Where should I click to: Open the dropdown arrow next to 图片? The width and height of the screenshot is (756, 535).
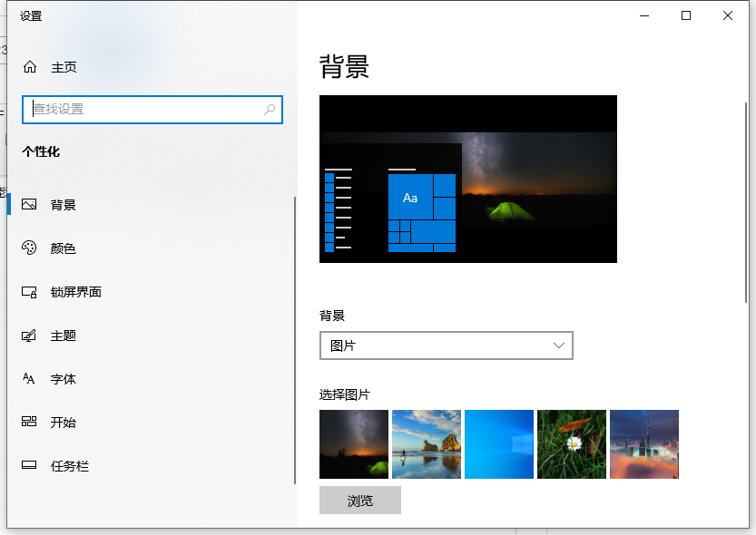coord(560,345)
